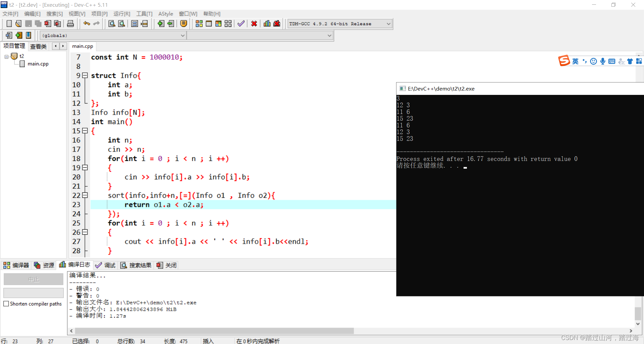Collapse the t2 project tree node
This screenshot has width=644, height=344.
click(x=6, y=57)
